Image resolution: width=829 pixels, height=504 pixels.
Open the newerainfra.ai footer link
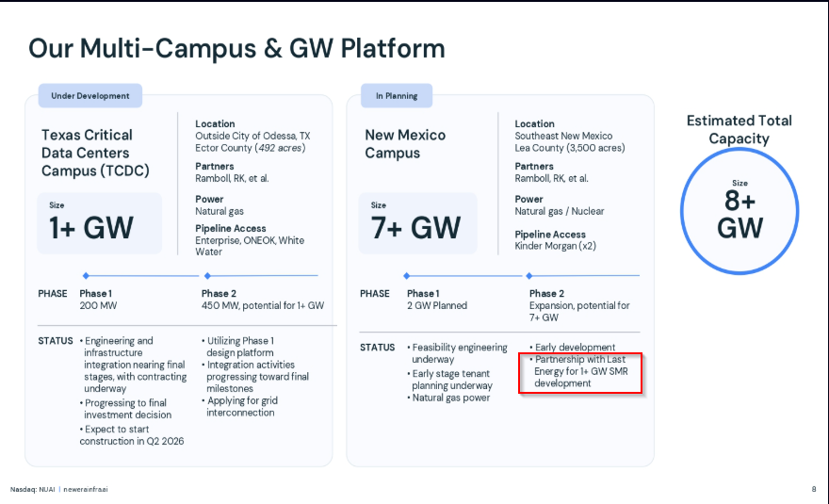[x=86, y=489]
